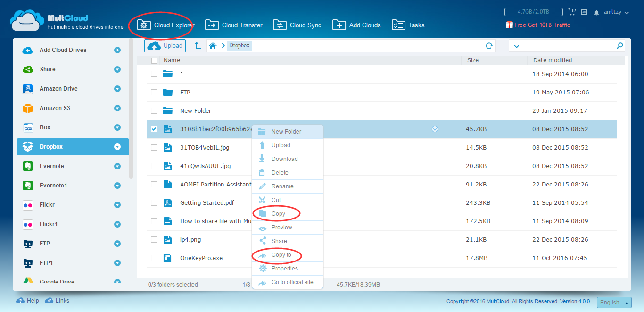Check the box for 31TOB4VebIL.jpg
The height and width of the screenshot is (312, 644).
pyautogui.click(x=154, y=148)
